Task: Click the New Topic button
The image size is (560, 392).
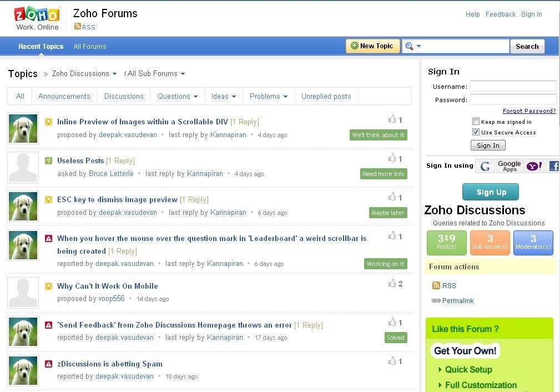Action: pyautogui.click(x=372, y=46)
